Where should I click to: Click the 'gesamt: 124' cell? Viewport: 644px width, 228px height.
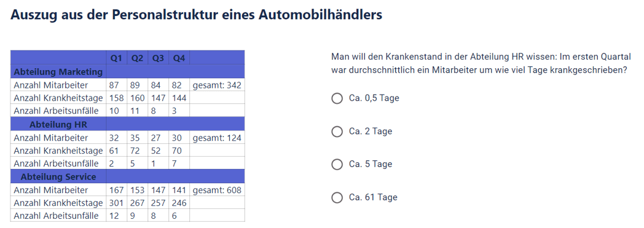218,138
